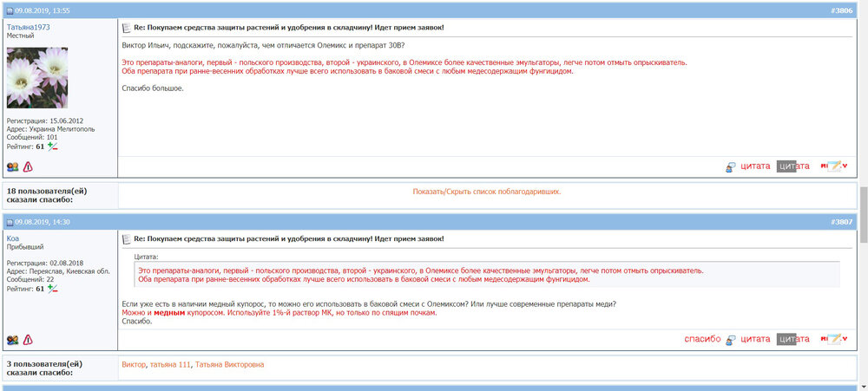Viewport: 868px width, 391px height.
Task: Toggle multi-quote цитата button in post #3807
Action: pos(792,339)
